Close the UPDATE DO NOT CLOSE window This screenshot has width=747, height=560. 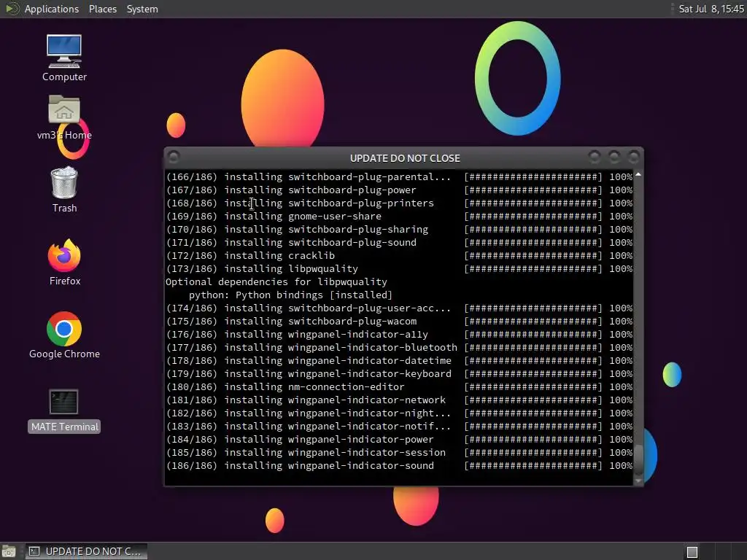coord(634,157)
